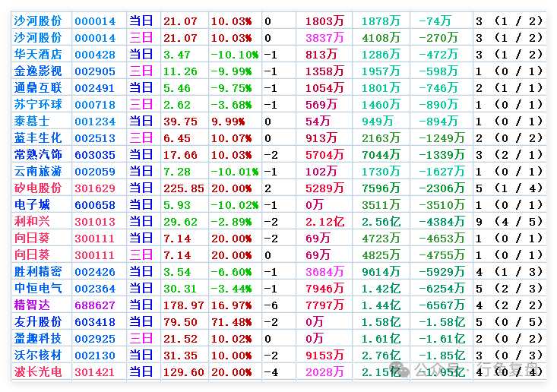Select the seat count (0 / 5)
The image size is (557, 392).
(518, 321)
